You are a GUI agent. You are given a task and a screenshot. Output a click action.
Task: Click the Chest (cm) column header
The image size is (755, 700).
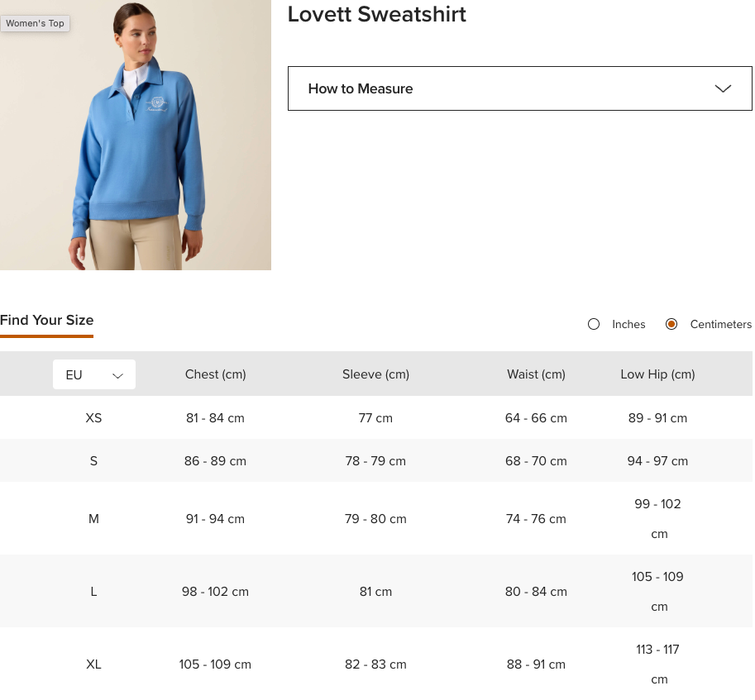(215, 374)
